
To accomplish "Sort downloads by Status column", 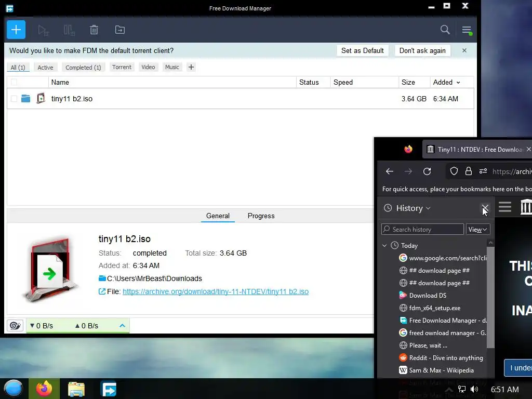I will coord(309,83).
